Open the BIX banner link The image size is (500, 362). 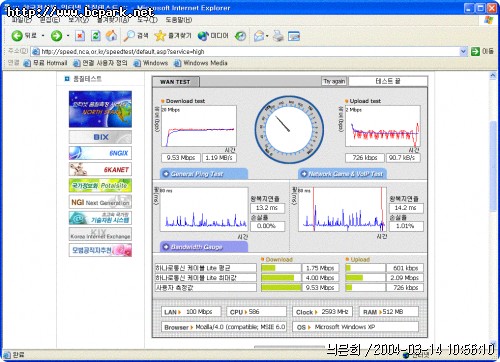100,137
